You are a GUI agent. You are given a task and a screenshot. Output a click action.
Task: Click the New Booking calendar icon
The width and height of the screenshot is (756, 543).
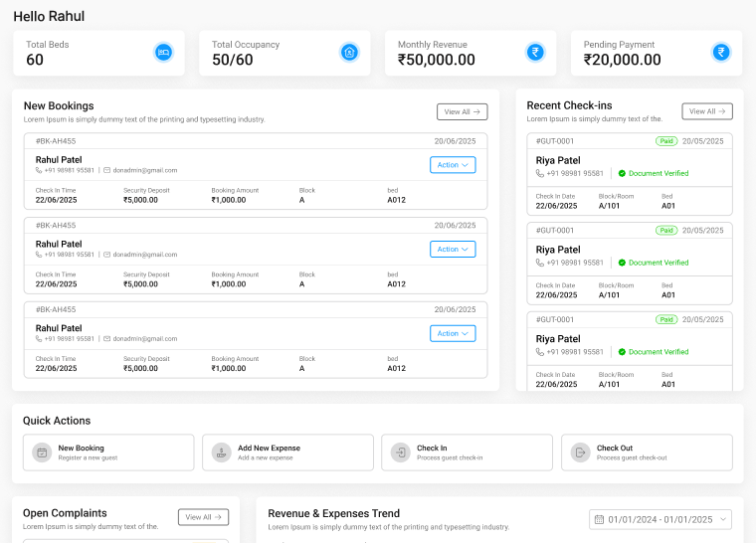point(42,452)
